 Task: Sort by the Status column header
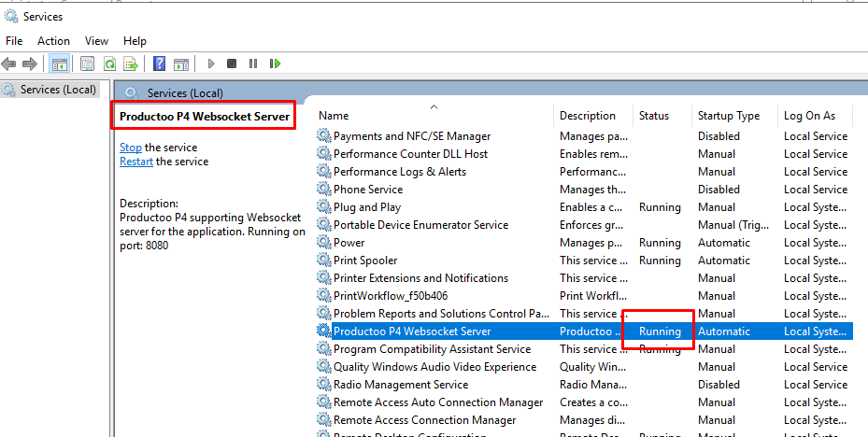click(654, 116)
